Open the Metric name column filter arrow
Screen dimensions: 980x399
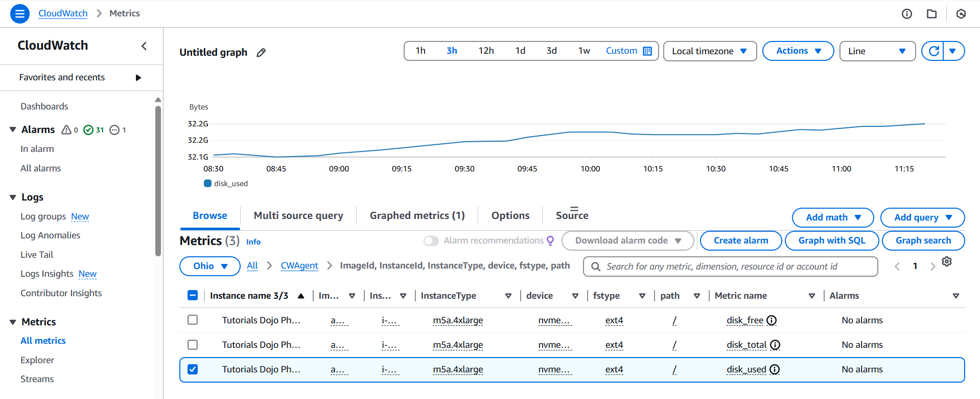812,296
